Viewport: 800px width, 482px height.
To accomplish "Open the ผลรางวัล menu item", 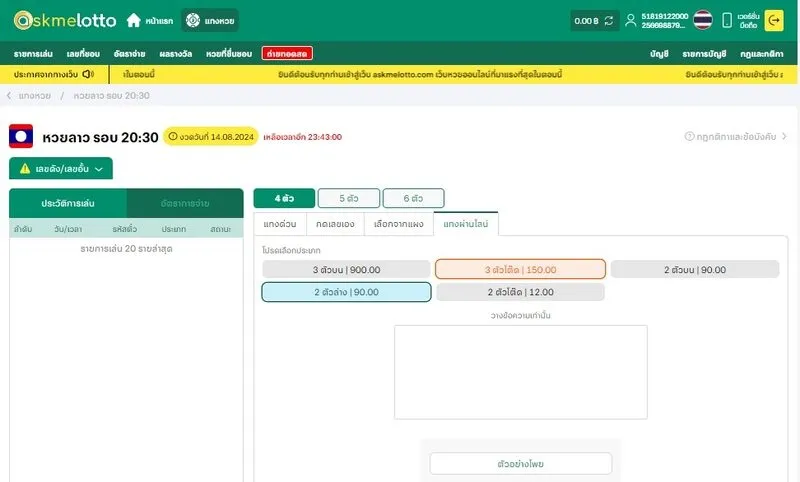I will (176, 53).
